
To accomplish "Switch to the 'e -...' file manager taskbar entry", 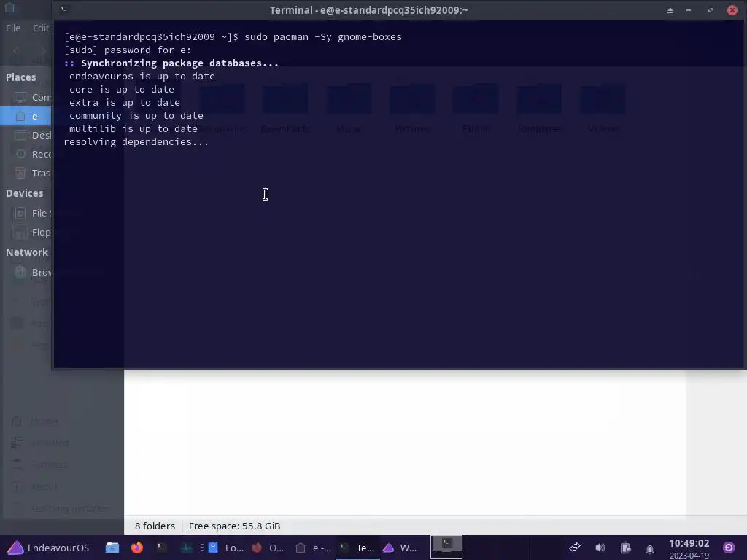I will 313,548.
